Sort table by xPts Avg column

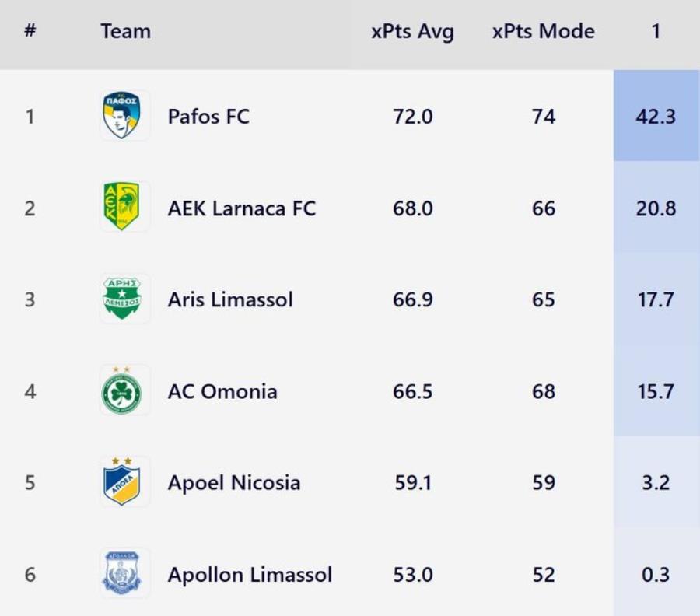[412, 32]
